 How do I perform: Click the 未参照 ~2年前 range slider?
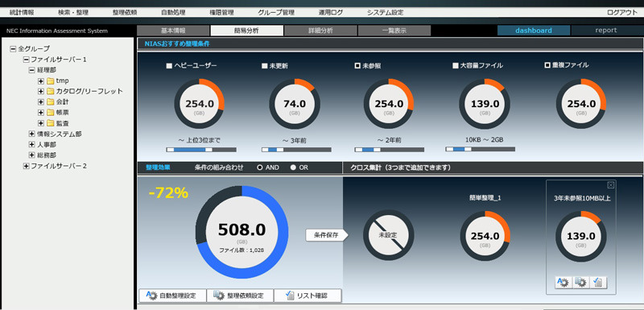click(x=390, y=150)
